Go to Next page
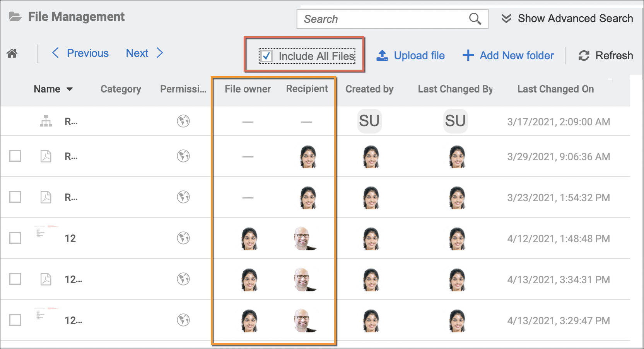The height and width of the screenshot is (349, 644). pyautogui.click(x=144, y=53)
